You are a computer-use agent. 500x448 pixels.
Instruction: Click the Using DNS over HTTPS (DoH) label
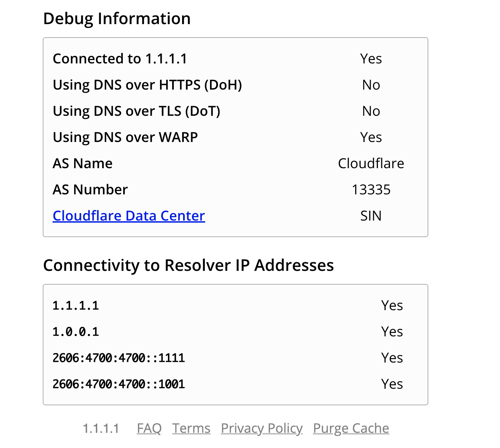click(x=147, y=85)
